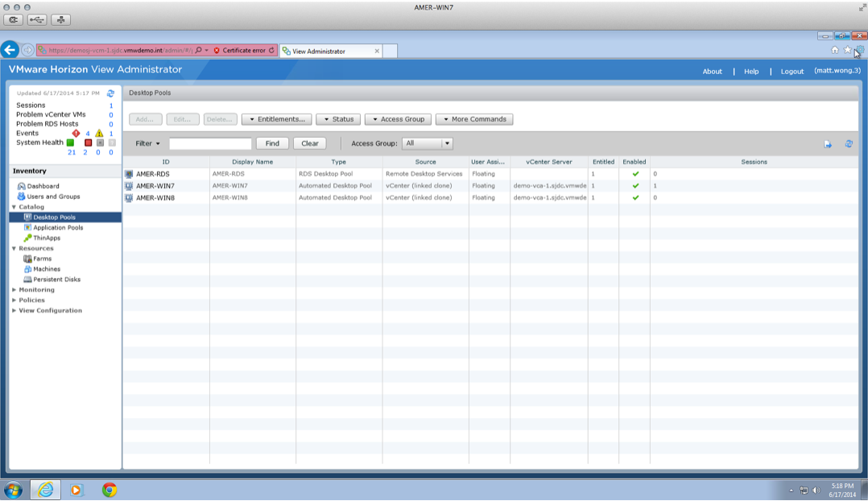Export the desktop pools table
This screenshot has width=868, height=501.
tap(828, 144)
